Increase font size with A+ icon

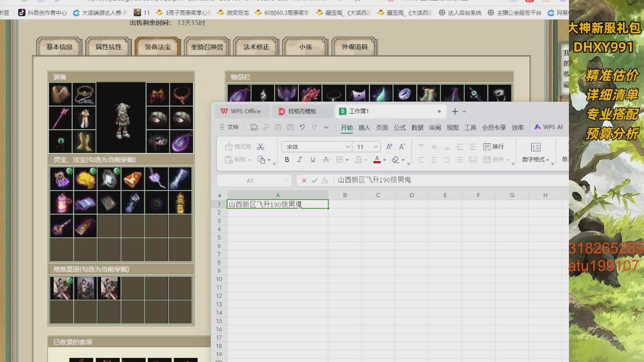click(x=389, y=147)
